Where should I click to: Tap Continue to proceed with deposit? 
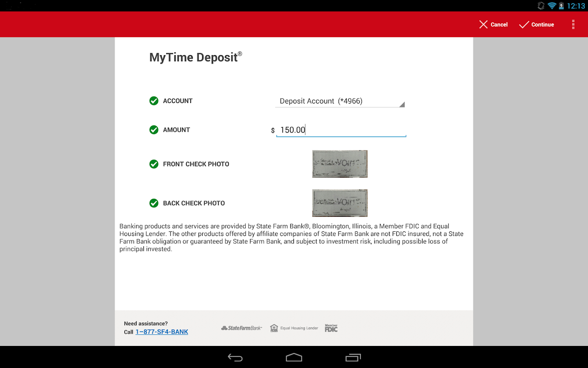[537, 25]
